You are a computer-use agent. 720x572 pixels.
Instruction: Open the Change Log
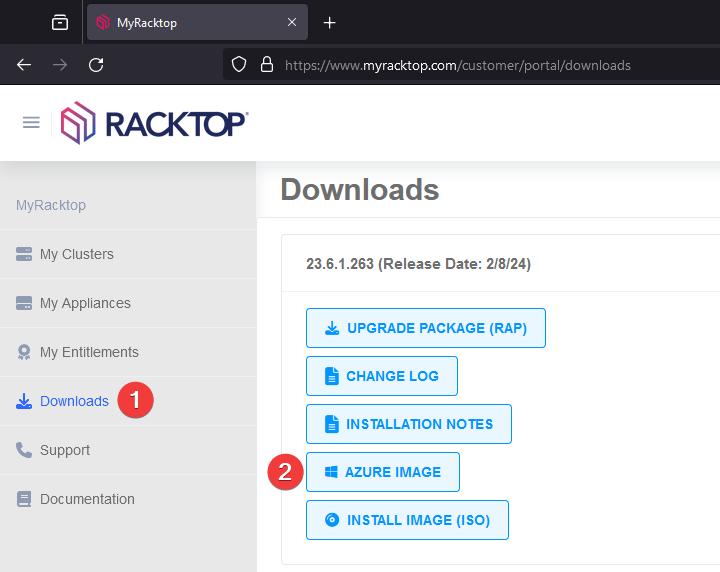382,376
